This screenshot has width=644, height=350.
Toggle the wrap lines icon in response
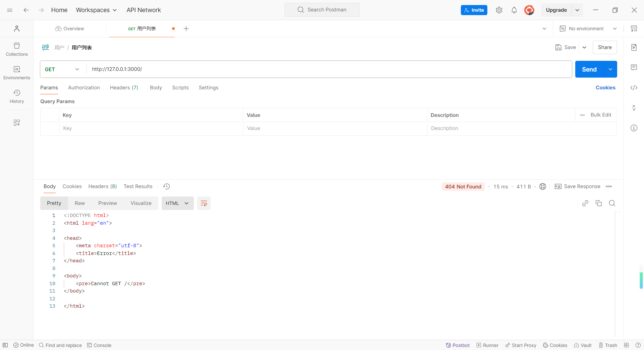click(204, 203)
